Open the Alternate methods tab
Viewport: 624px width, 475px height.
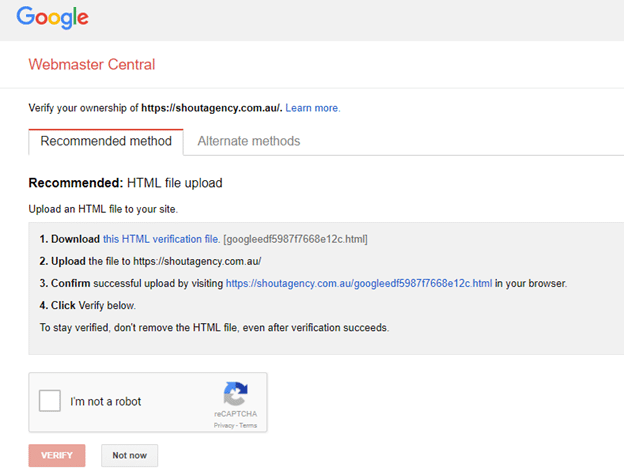[249, 141]
